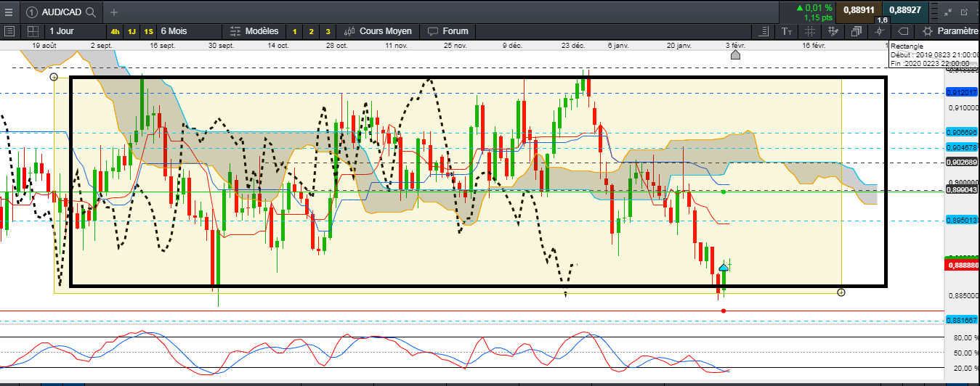Click the 0,881667 price level tag
The height and width of the screenshot is (386, 980).
tap(963, 320)
